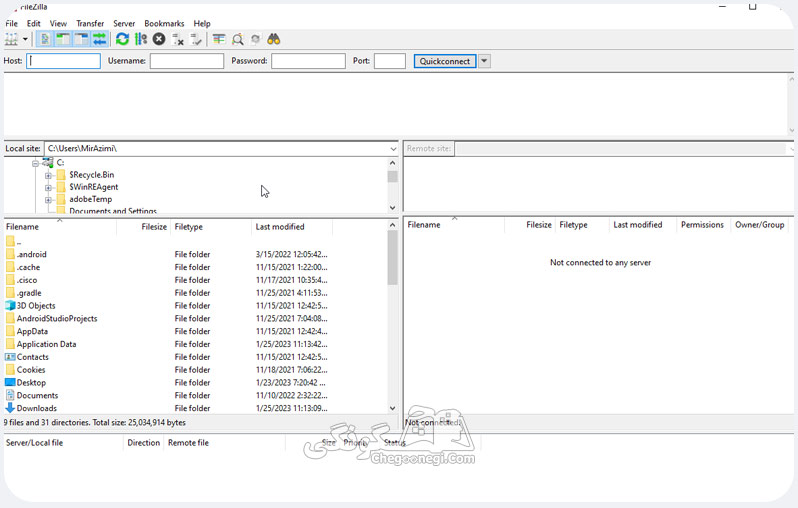The height and width of the screenshot is (508, 798).
Task: Open the File menu
Action: [12, 23]
